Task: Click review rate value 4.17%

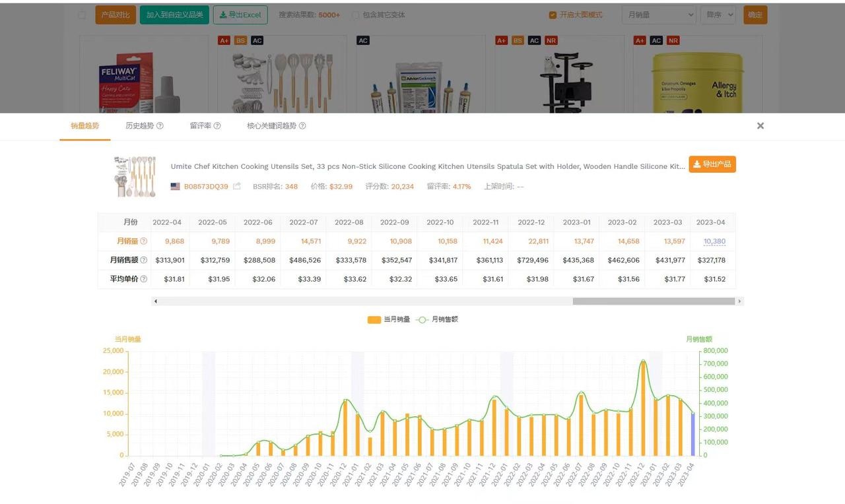Action: pyautogui.click(x=461, y=187)
